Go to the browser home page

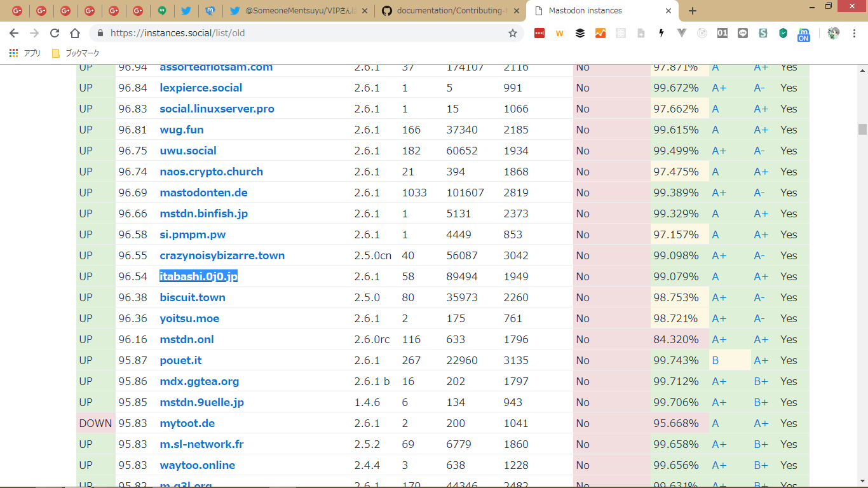pyautogui.click(x=75, y=33)
